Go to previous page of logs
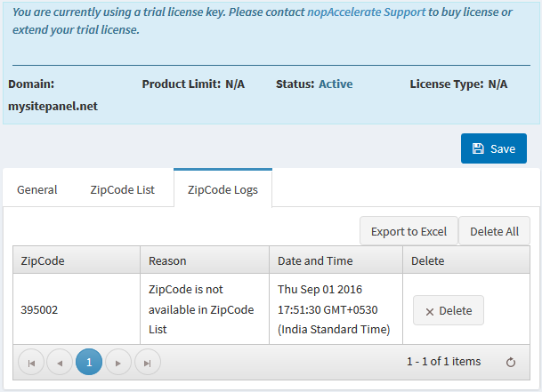This screenshot has width=542, height=392. (60, 362)
